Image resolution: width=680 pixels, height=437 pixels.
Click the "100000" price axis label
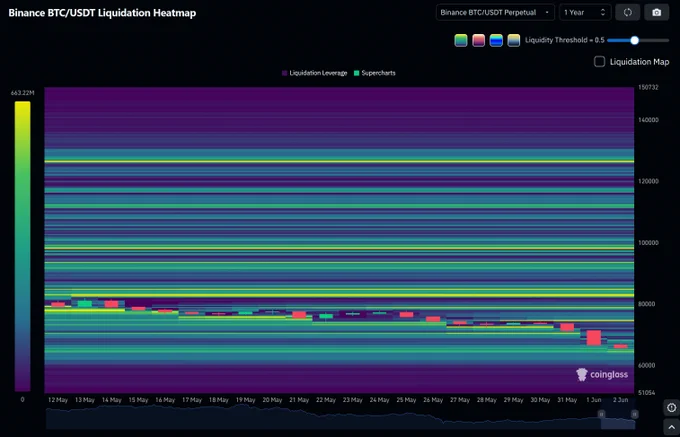(648, 243)
